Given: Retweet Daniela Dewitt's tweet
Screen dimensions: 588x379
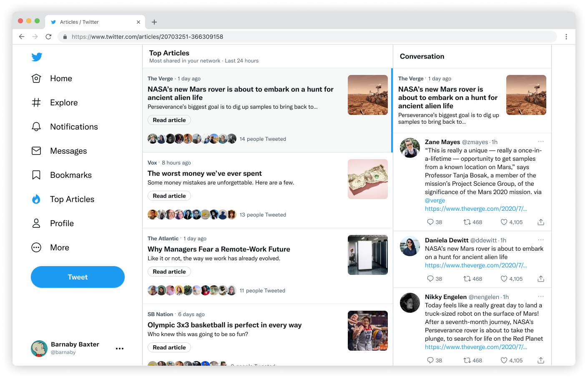Looking at the screenshot, I should click(x=467, y=279).
